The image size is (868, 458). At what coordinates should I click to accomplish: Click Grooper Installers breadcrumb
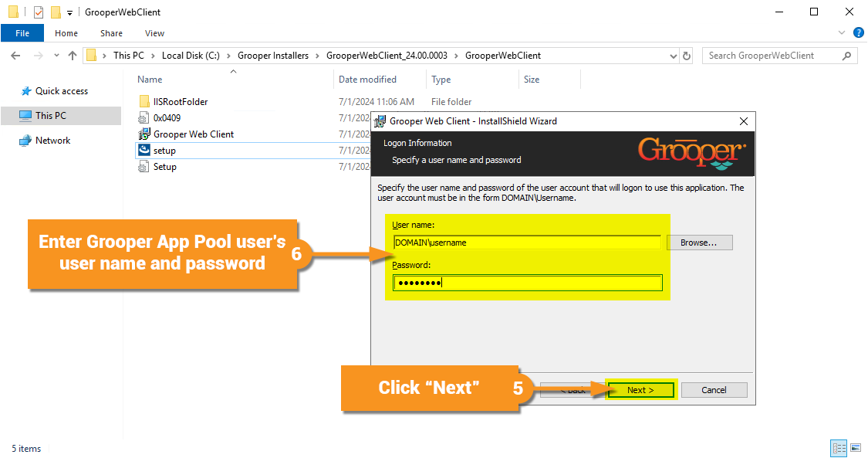[x=273, y=56]
